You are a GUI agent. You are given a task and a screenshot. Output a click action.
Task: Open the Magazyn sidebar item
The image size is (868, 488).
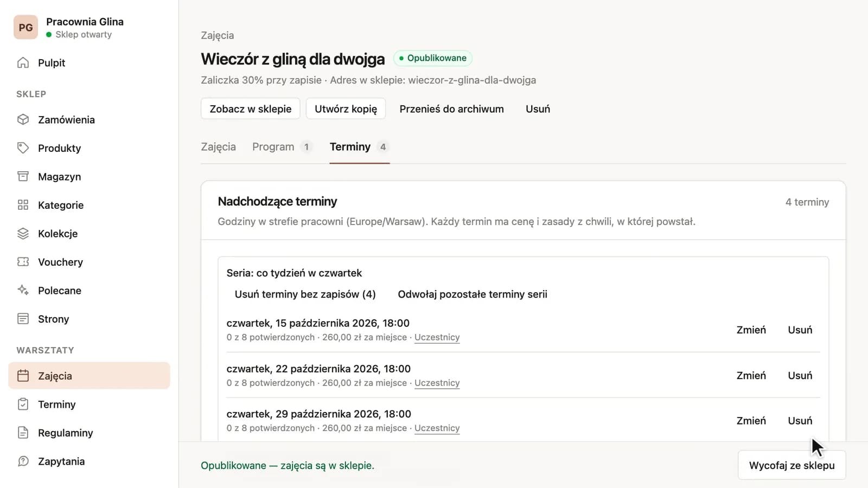[89, 177]
